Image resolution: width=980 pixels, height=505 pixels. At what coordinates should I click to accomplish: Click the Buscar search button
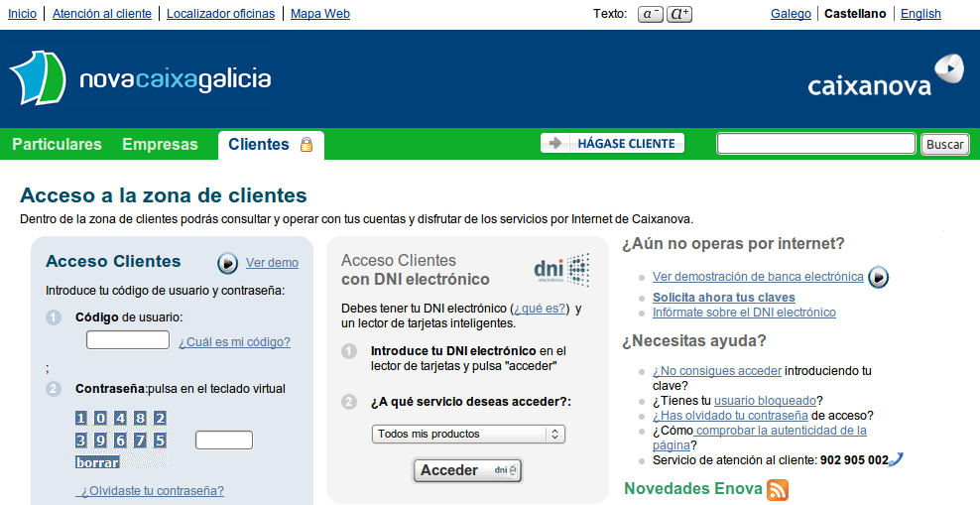pyautogui.click(x=944, y=144)
